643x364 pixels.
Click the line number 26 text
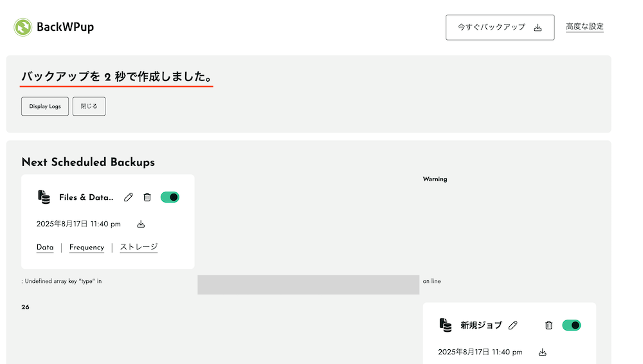26,307
